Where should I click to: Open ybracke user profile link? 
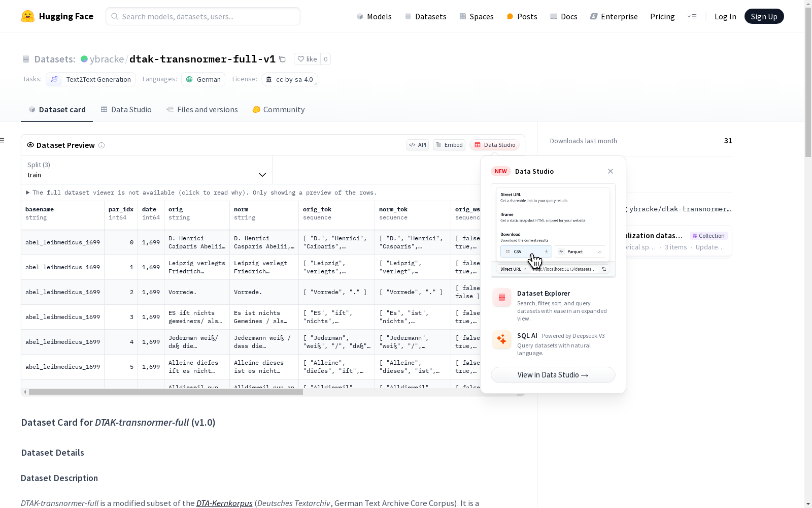(x=107, y=59)
